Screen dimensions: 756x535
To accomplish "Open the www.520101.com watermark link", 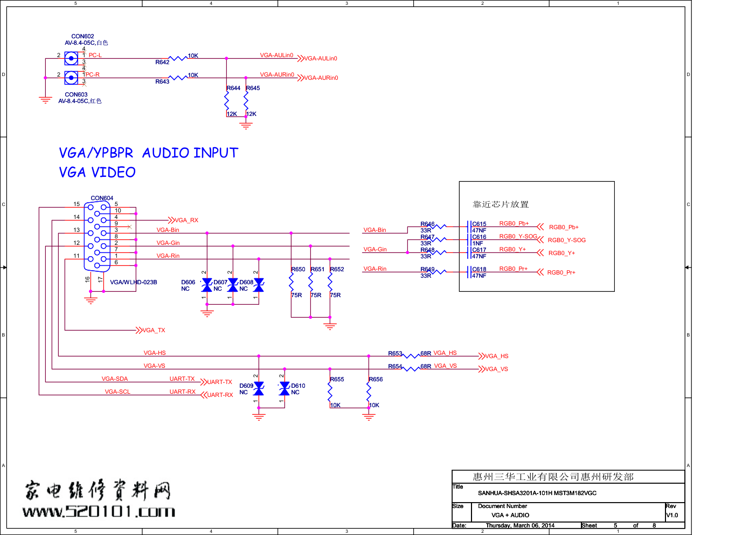I will (99, 511).
